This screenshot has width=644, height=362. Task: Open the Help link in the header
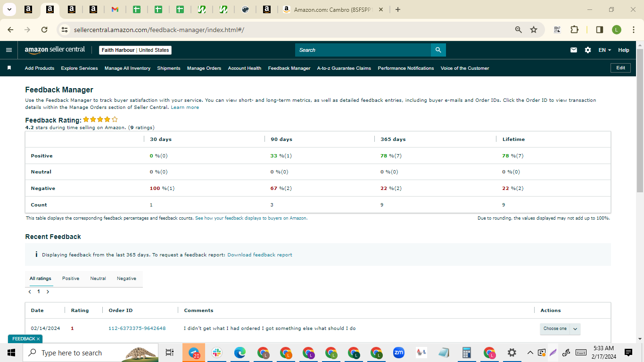[624, 50]
